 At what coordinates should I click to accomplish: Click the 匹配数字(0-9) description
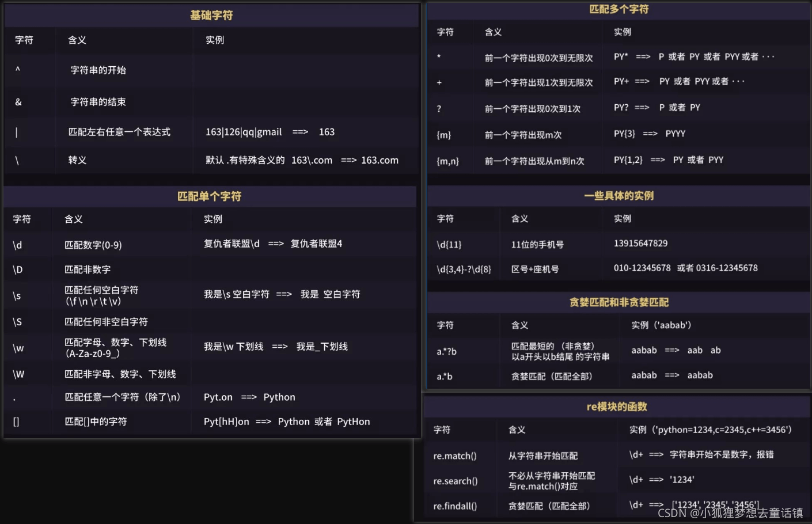(93, 245)
